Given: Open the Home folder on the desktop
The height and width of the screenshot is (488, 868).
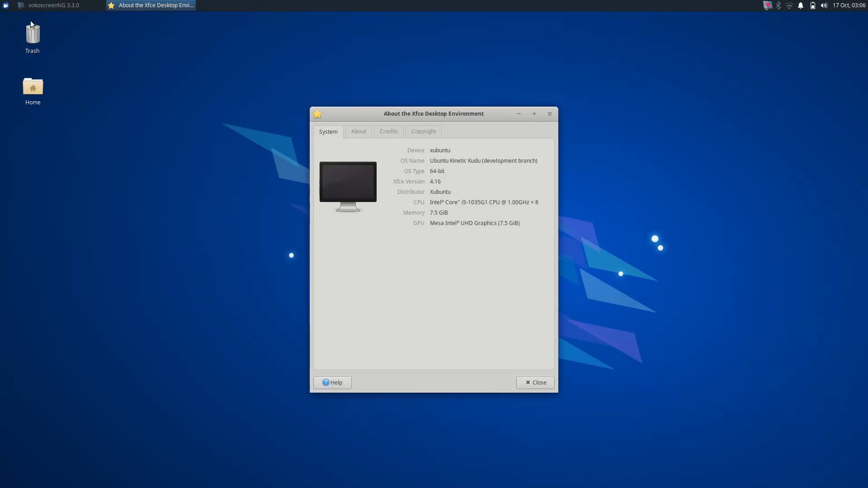Looking at the screenshot, I should click(x=32, y=89).
